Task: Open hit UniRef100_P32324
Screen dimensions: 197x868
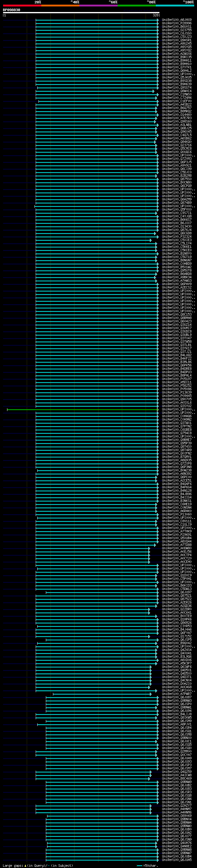Action: coord(177,236)
